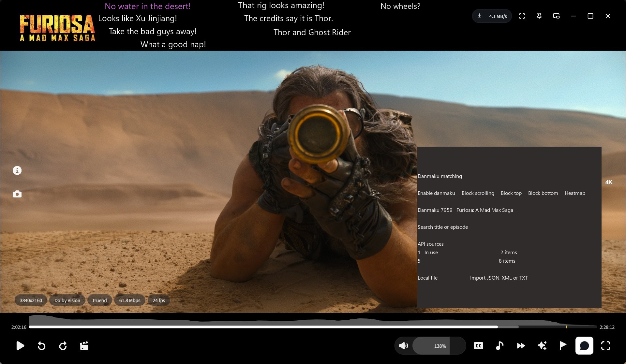Open the clapperboard episodes icon

click(84, 346)
